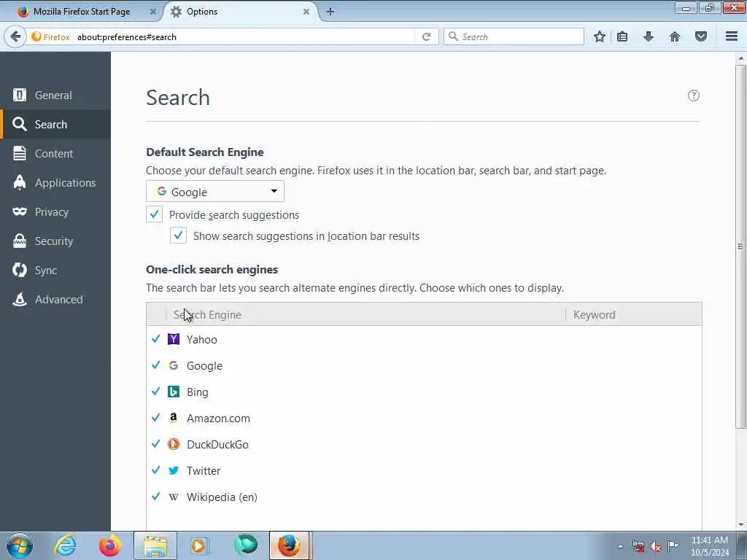
Task: Click the Amazon.com engine icon
Action: pos(174,418)
